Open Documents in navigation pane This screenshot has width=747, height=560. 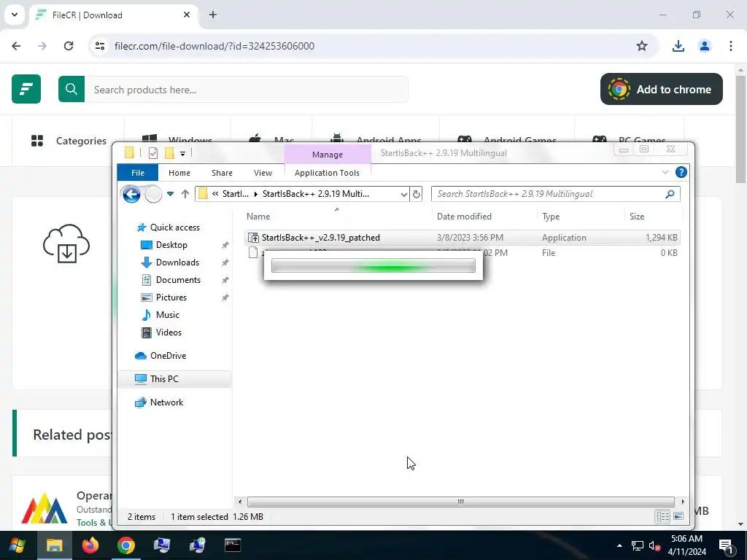click(x=178, y=280)
